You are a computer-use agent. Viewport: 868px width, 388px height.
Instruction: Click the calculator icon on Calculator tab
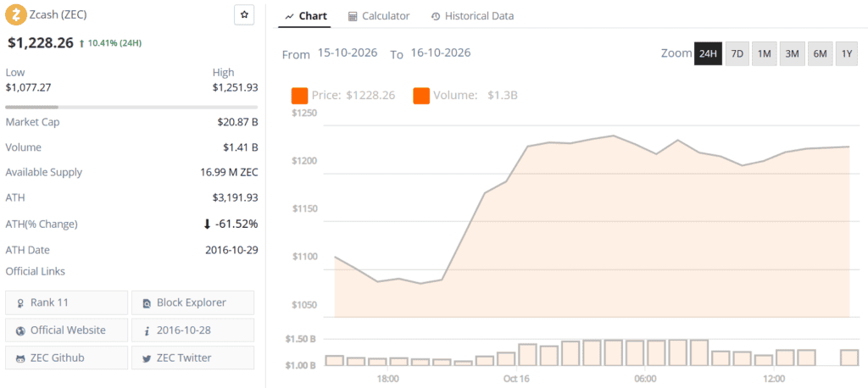(353, 17)
